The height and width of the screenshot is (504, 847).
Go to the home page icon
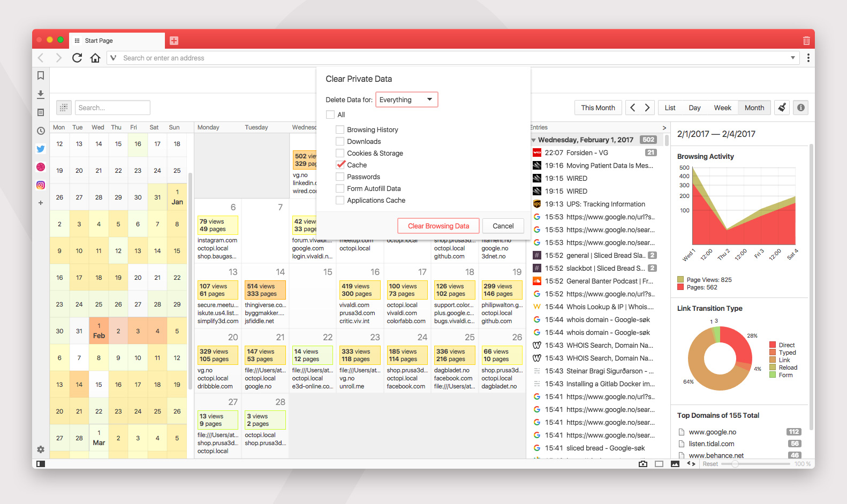(x=95, y=58)
